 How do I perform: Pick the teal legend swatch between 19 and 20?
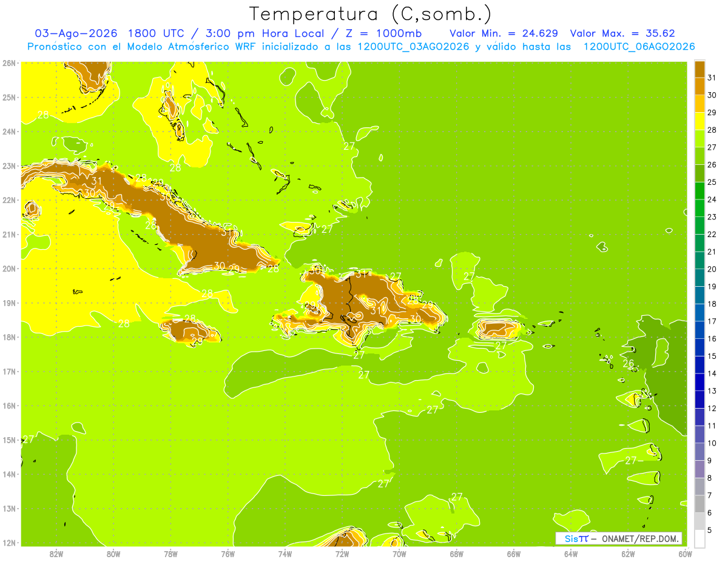(699, 278)
